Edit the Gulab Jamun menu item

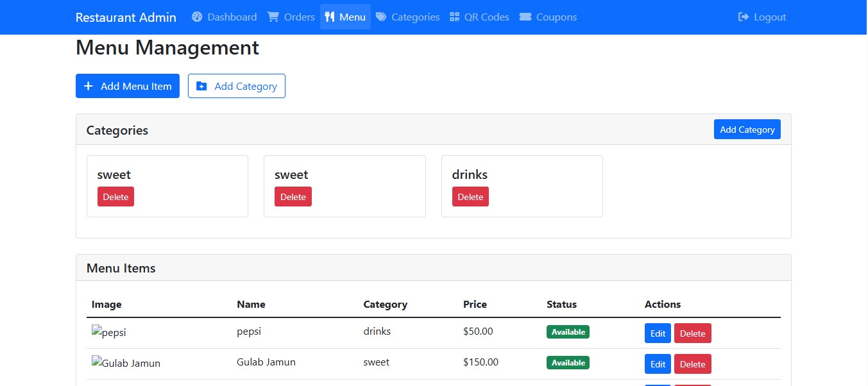coord(658,364)
